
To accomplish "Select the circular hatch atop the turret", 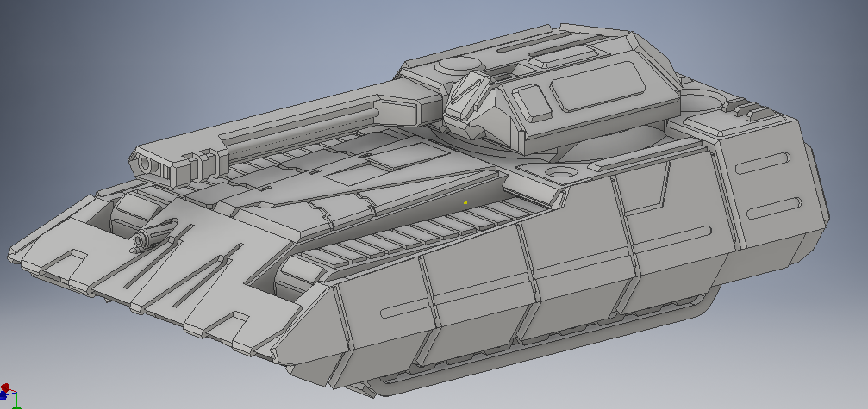I will 459,66.
